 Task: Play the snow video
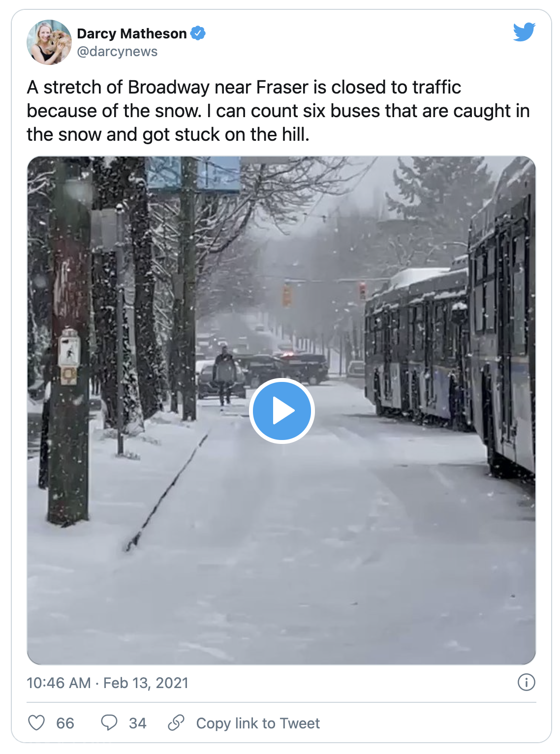(x=281, y=410)
